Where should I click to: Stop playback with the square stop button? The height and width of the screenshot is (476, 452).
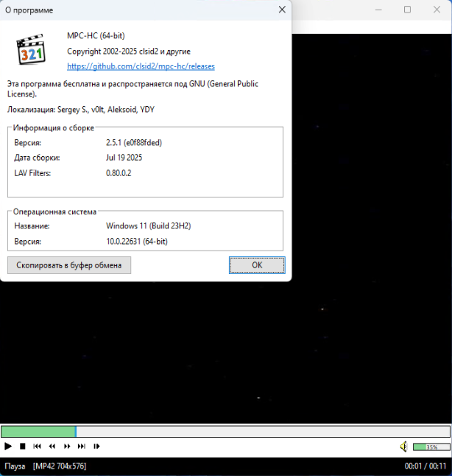coord(22,447)
